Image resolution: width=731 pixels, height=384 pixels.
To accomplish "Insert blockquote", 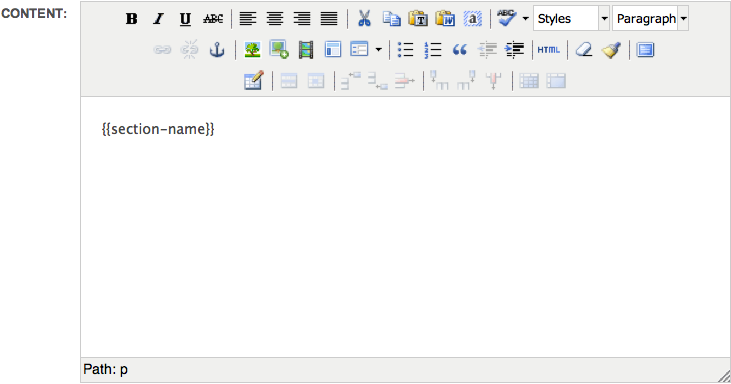I will point(460,50).
